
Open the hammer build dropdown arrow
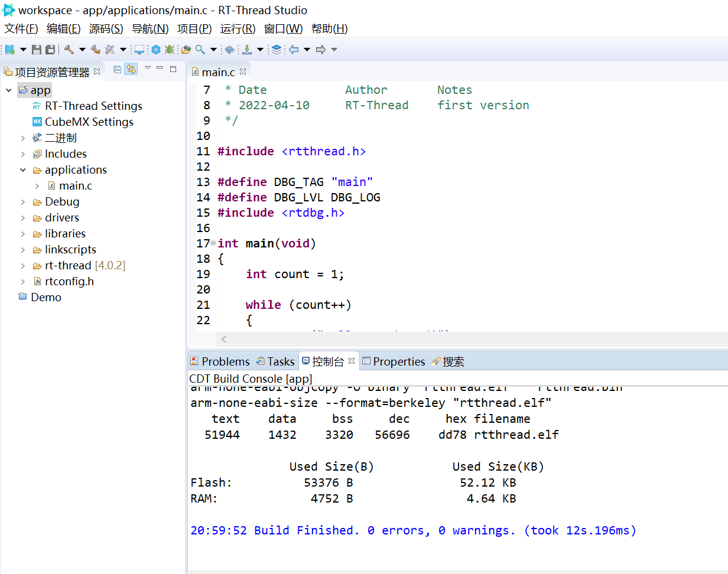point(82,50)
